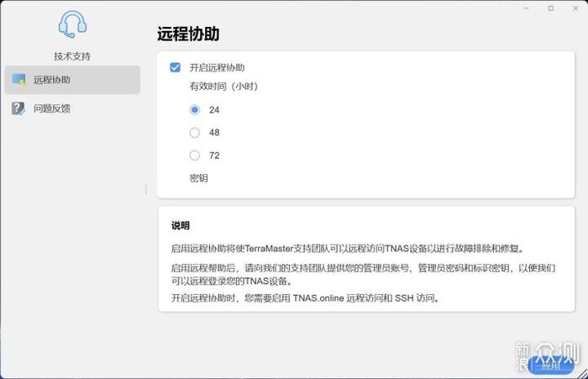The image size is (588, 379).
Task: Open the 问题反馈 sidebar item
Action: click(72, 108)
